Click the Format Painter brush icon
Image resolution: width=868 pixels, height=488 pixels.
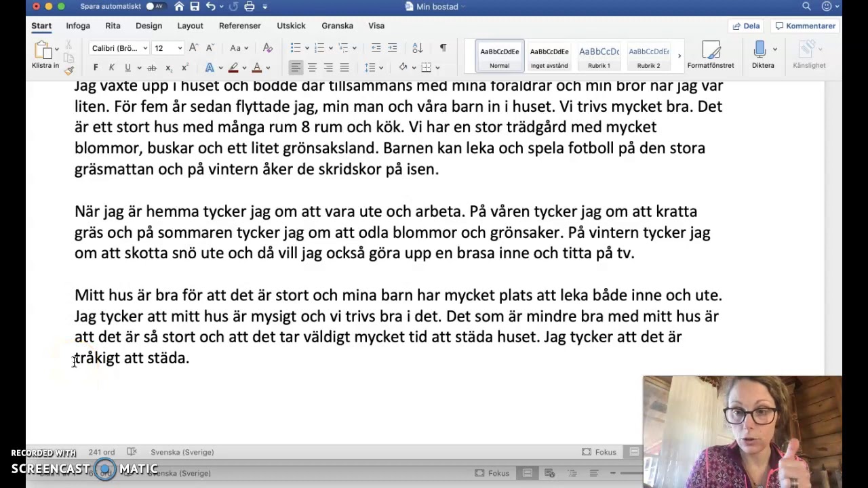68,70
